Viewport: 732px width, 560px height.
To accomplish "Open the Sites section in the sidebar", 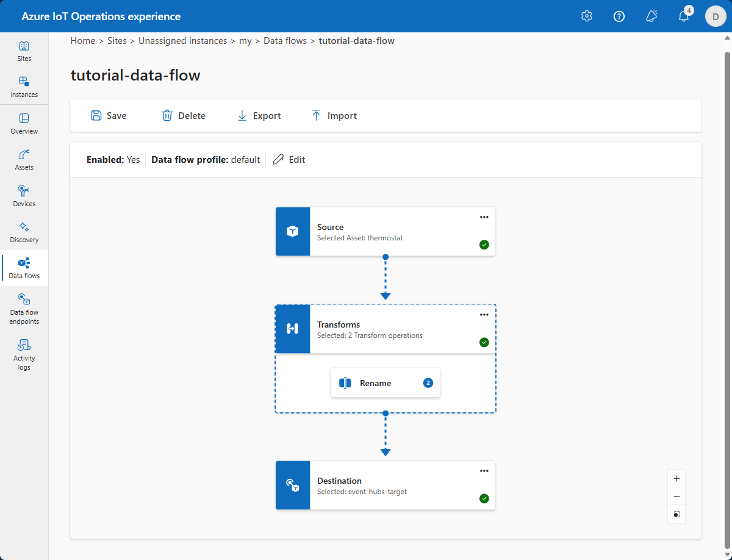I will click(x=24, y=51).
